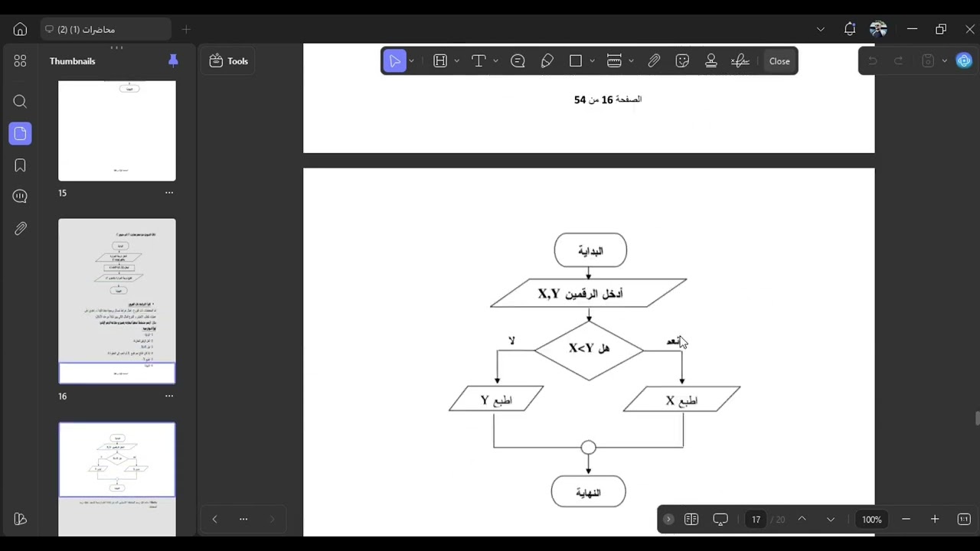Select the sticker tool
This screenshot has height=551, width=980.
[x=683, y=61]
